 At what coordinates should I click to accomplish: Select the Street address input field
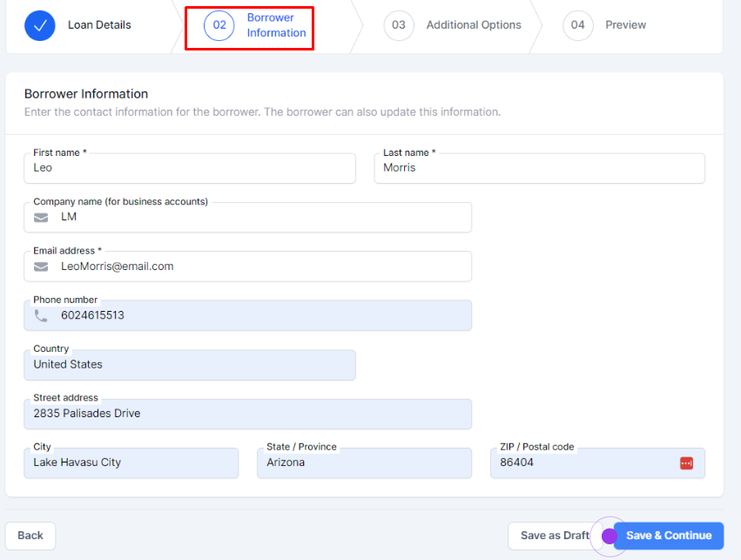(247, 414)
